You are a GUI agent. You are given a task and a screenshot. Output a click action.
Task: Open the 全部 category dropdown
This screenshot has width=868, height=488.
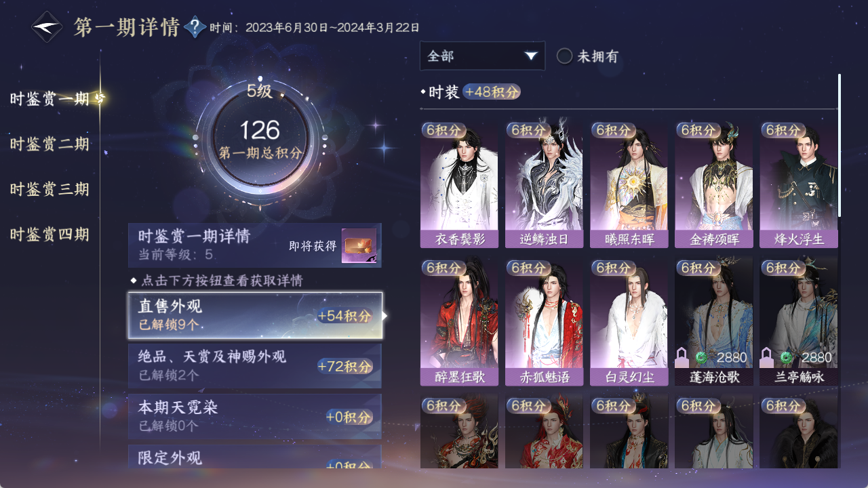click(x=482, y=56)
